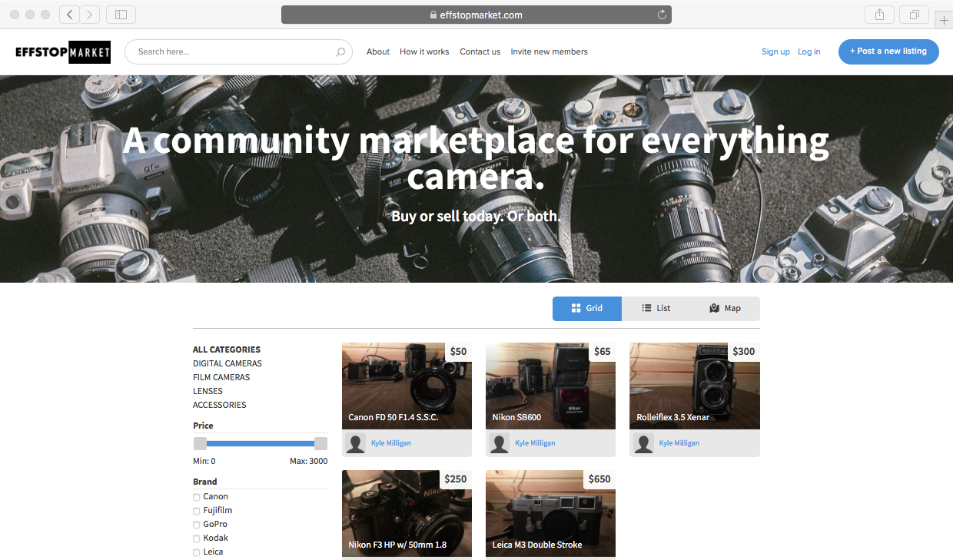The image size is (953, 560).
Task: Click the avatar on the Nikon SB600 listing
Action: 500,443
